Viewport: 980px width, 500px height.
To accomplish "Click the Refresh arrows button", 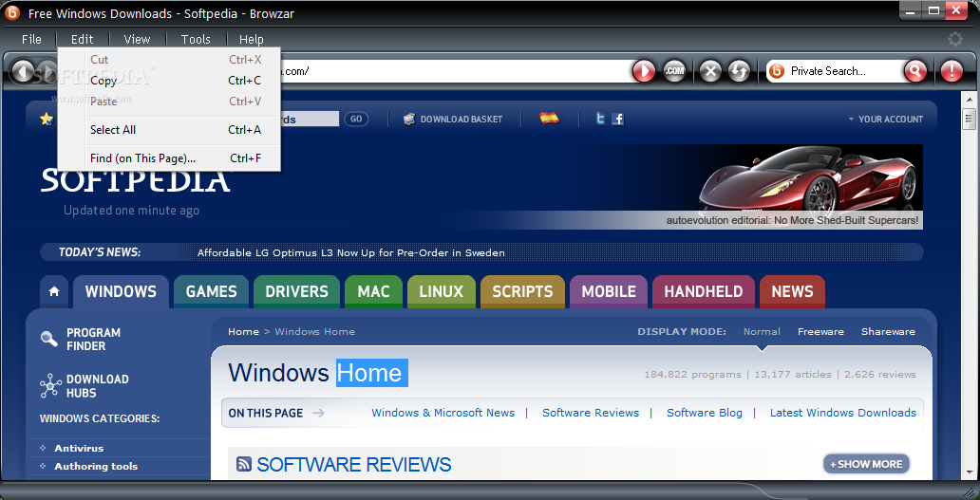I will tap(739, 71).
